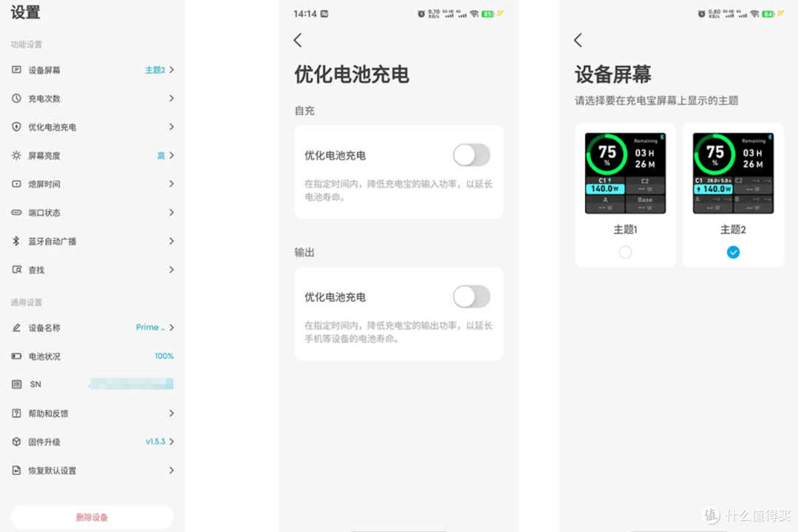The width and height of the screenshot is (798, 532).
Task: Select the checked 主题2 radio button
Action: tap(733, 252)
